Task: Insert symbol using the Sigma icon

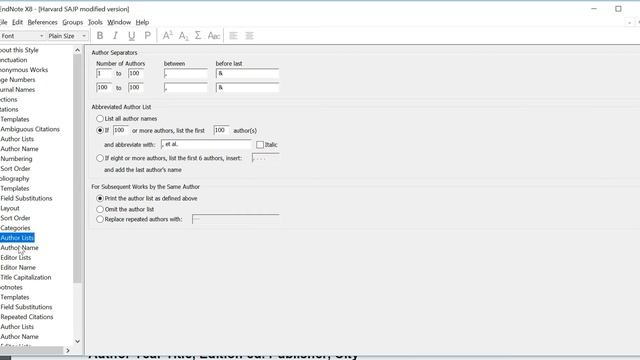Action: 198,36
